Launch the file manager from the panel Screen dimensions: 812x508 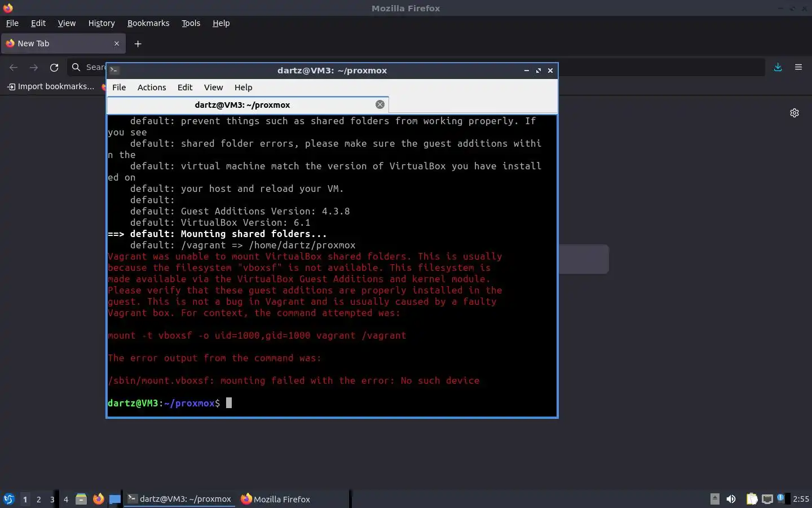pyautogui.click(x=81, y=499)
